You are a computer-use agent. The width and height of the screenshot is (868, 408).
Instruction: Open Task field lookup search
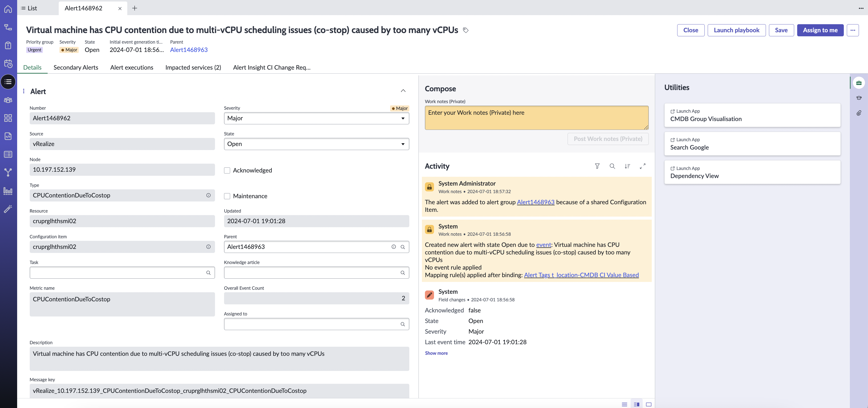209,273
